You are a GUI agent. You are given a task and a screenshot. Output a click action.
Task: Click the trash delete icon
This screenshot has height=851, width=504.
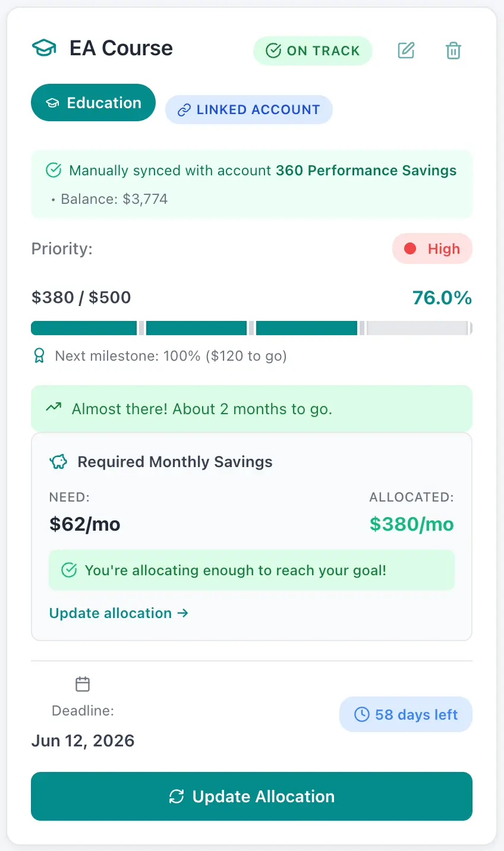pos(453,51)
